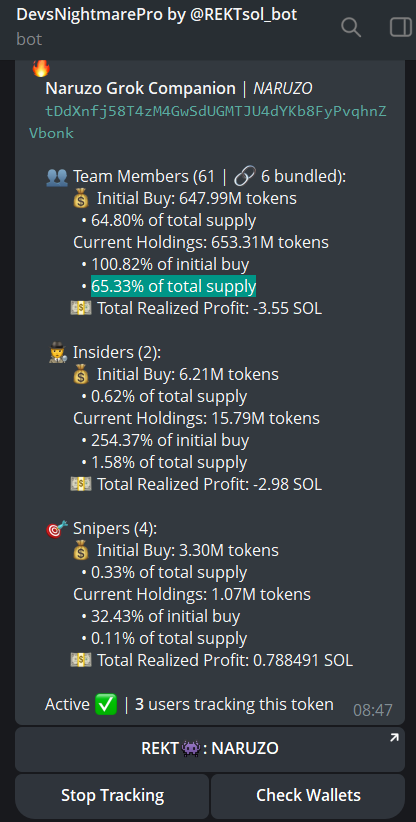Click the green Active checkmark emoji

tap(106, 705)
